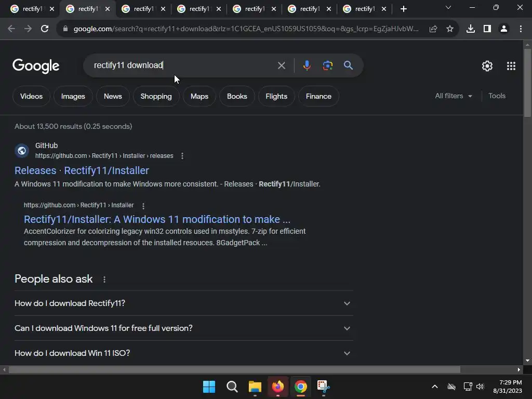
Task: Open Chrome downloads icon
Action: tap(471, 29)
